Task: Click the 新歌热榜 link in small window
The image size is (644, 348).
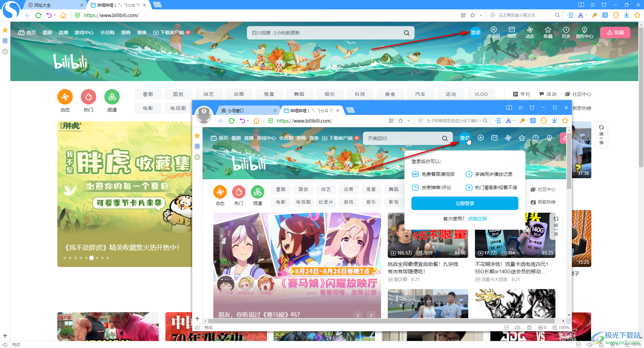Action: point(543,202)
